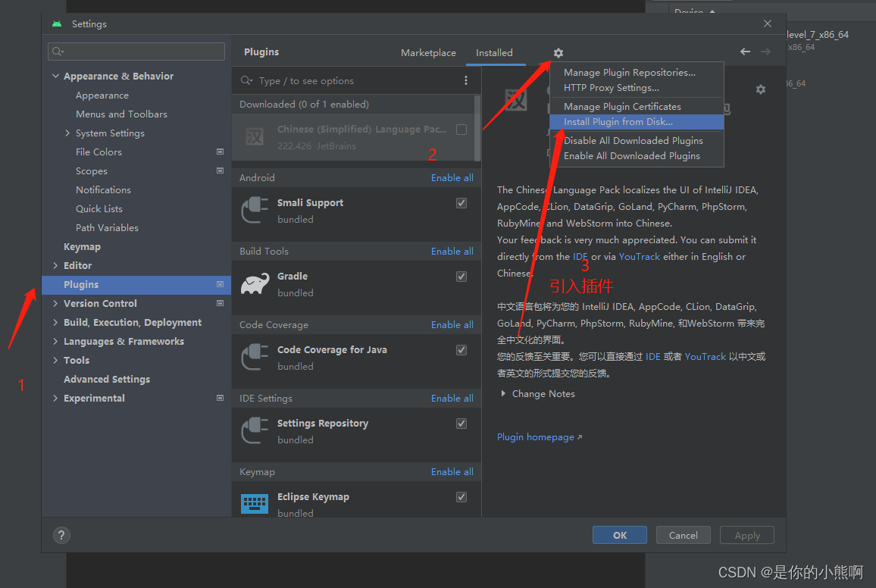The image size is (876, 588).
Task: Click the project-level icon beside Scopes
Action: pyautogui.click(x=220, y=171)
